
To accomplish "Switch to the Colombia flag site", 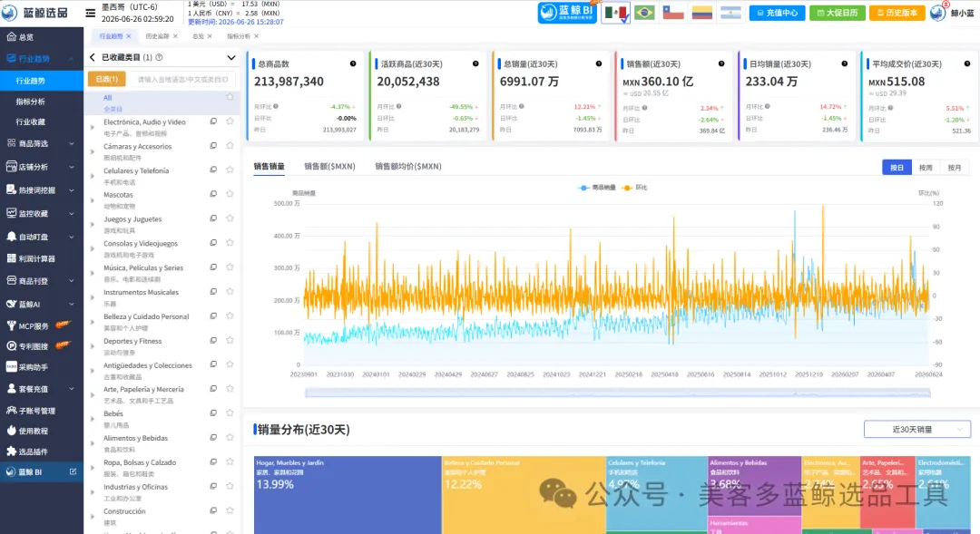I will coord(701,13).
